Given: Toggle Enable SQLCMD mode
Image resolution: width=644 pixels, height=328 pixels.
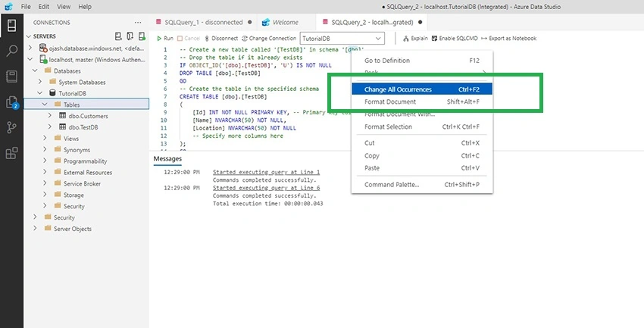Looking at the screenshot, I should click(455, 38).
